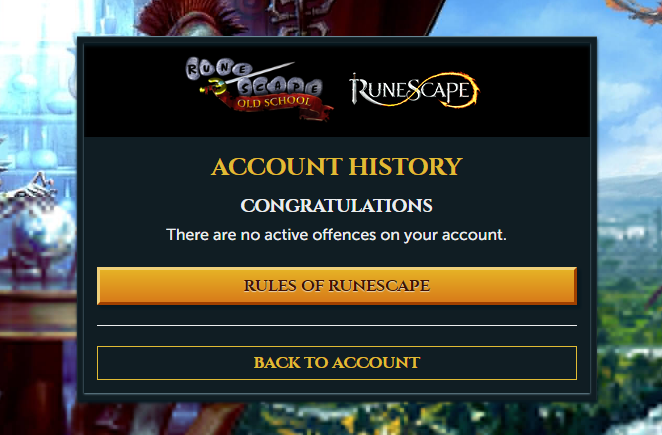Open the Old School RuneScape logo

[259, 89]
